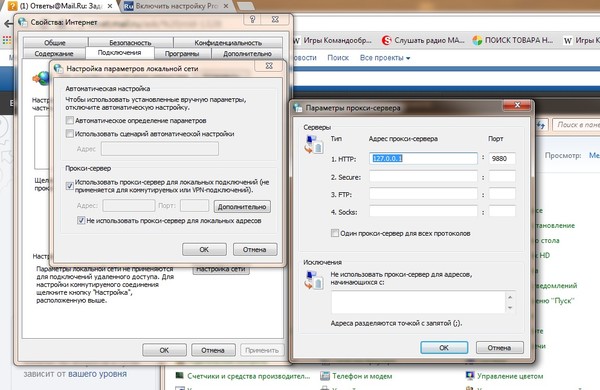This screenshot has height=390, width=600.
Task: Click the Дополнительно button for proxy settings
Action: [242, 207]
